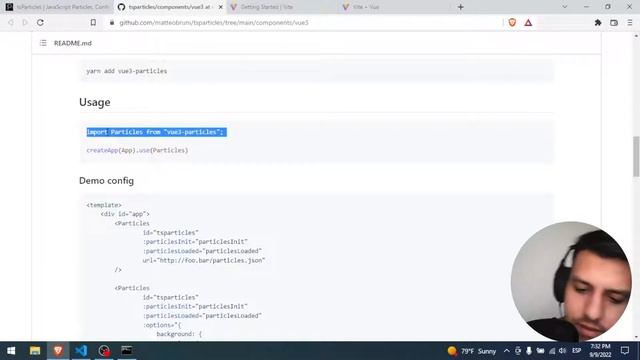
Task: Click the <template> line in demo config
Action: pyautogui.click(x=104, y=205)
